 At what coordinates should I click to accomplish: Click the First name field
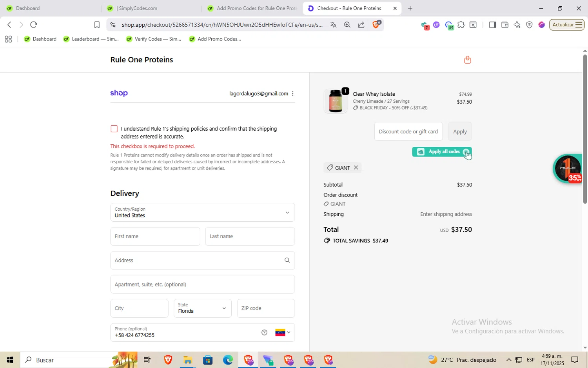(x=155, y=236)
